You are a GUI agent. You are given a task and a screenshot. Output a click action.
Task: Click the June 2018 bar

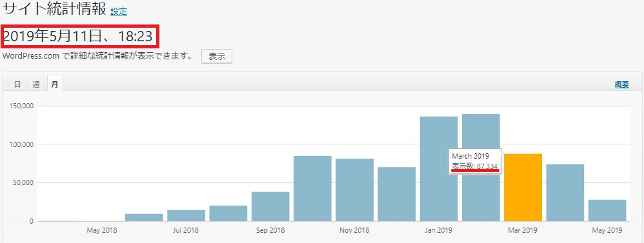(x=144, y=218)
